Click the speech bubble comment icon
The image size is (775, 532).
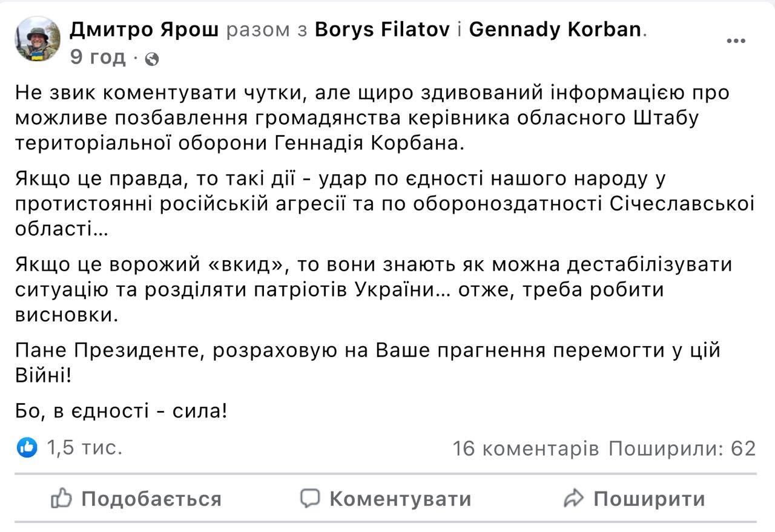coord(310,498)
